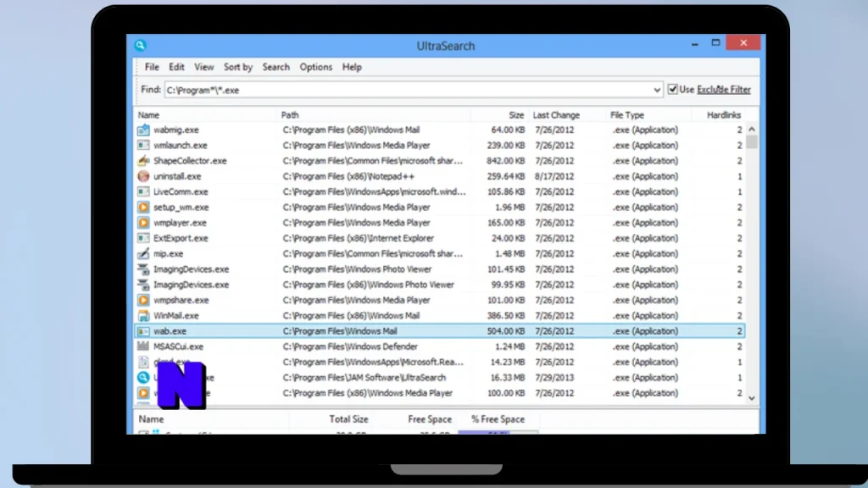
Task: Select the mip.exe file name
Action: click(169, 254)
